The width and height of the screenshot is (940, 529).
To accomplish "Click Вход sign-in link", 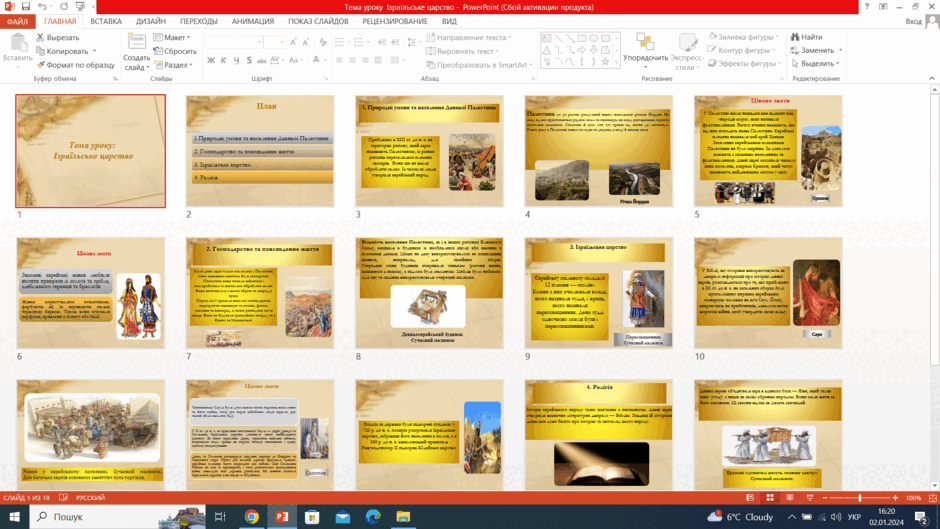I will tap(913, 21).
